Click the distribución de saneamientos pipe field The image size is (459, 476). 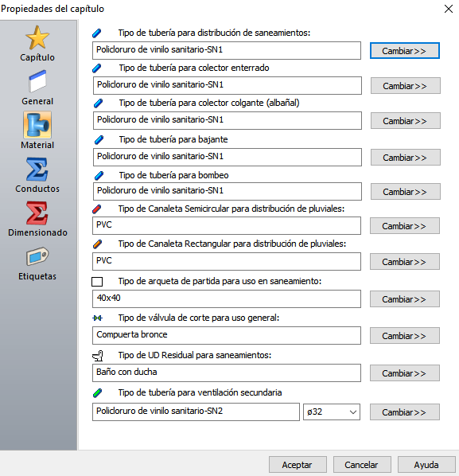click(x=227, y=50)
